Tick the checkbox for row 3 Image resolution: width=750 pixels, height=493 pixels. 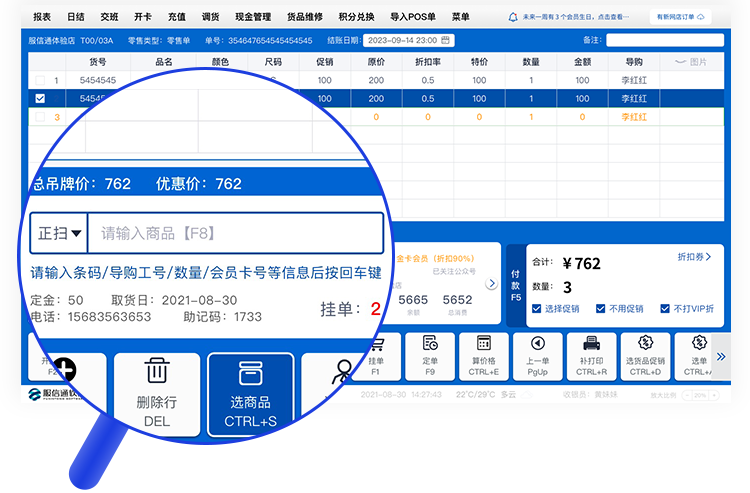pos(40,117)
